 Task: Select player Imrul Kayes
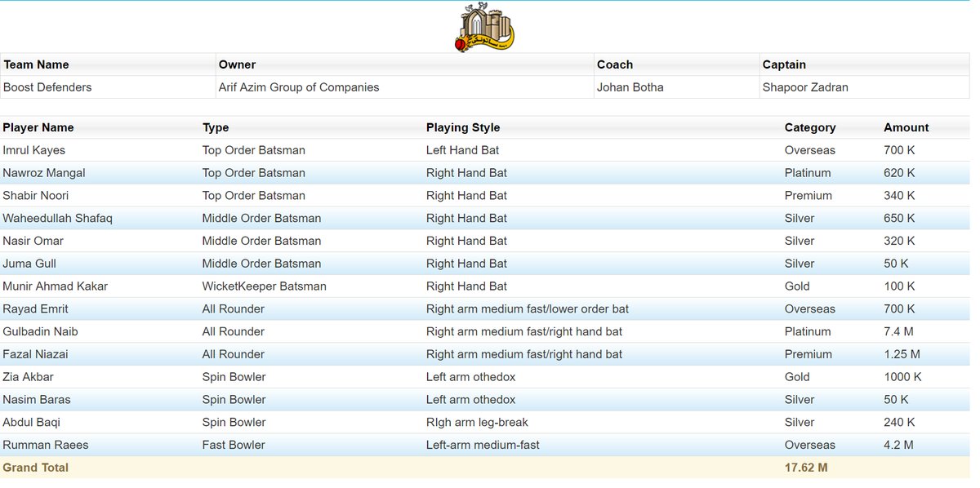[x=34, y=150]
